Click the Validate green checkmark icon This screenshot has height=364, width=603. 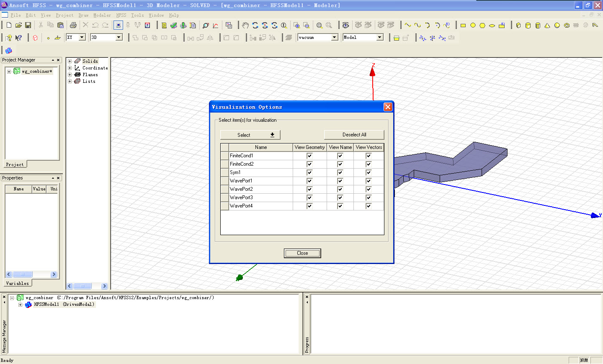click(173, 25)
